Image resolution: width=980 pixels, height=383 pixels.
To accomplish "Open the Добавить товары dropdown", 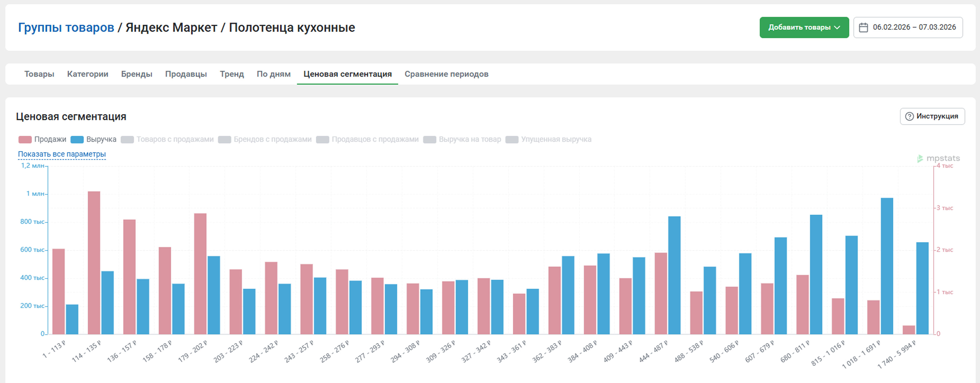I will pyautogui.click(x=804, y=27).
